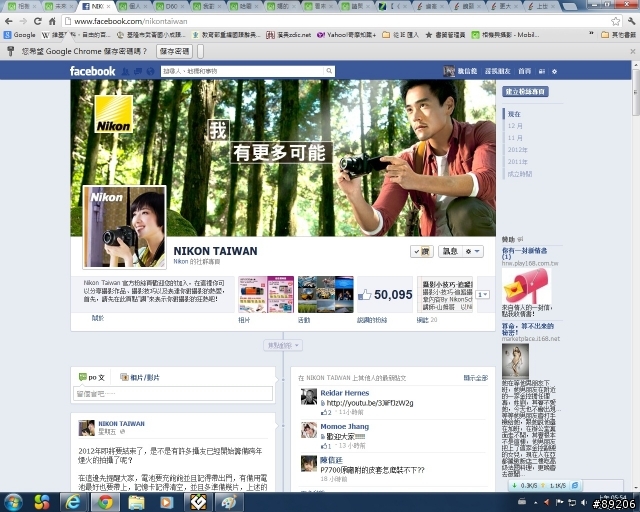Jump to 2012年 in the timeline
The image size is (640, 512).
[518, 149]
